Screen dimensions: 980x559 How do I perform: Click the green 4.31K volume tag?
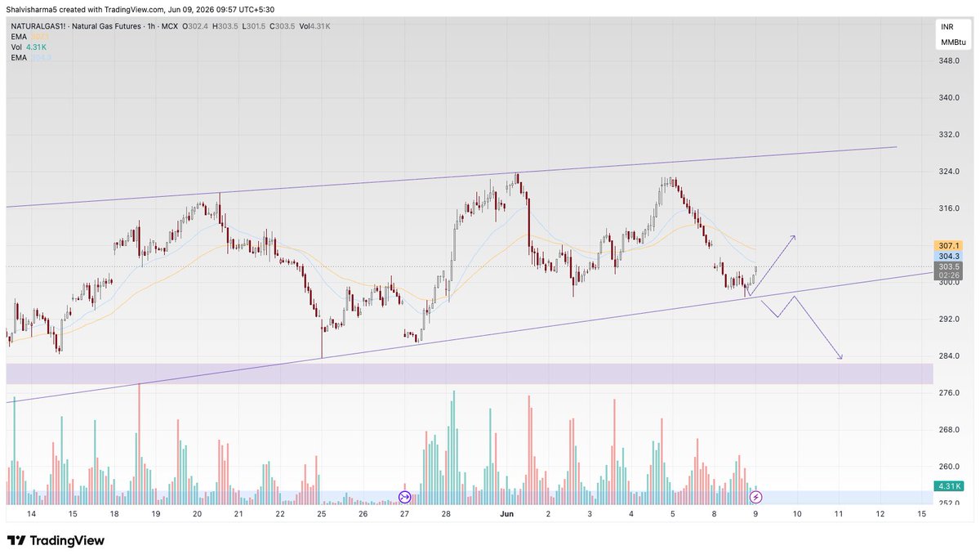[949, 486]
